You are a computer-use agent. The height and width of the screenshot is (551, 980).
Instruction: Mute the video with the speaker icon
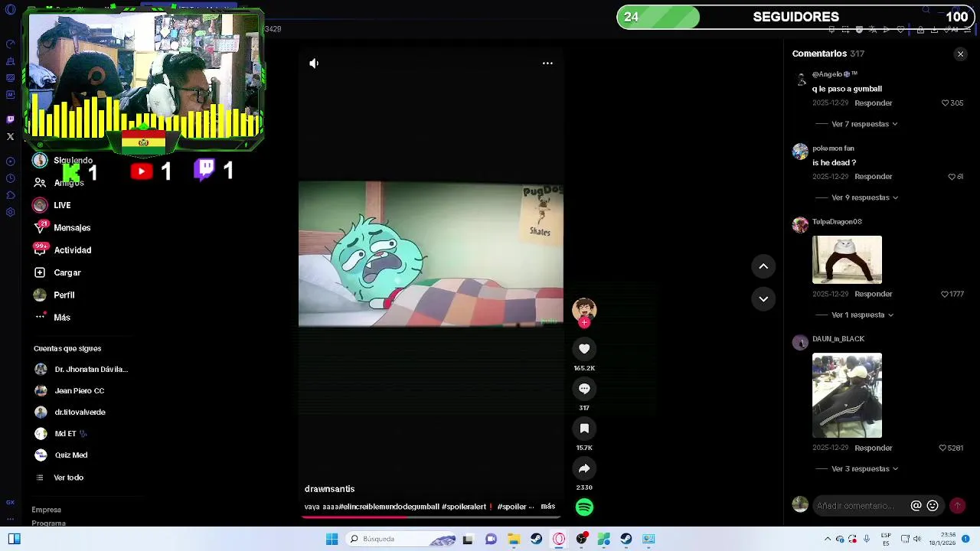(314, 64)
